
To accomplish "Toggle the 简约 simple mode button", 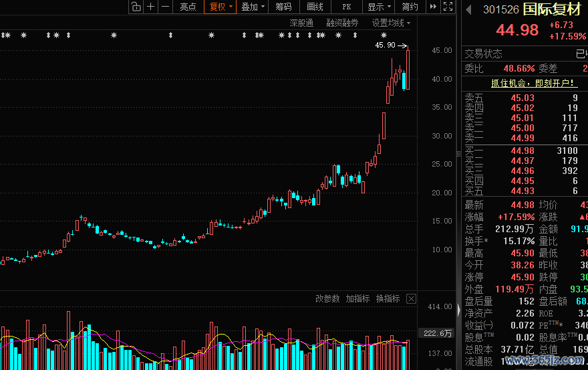I will [410, 7].
